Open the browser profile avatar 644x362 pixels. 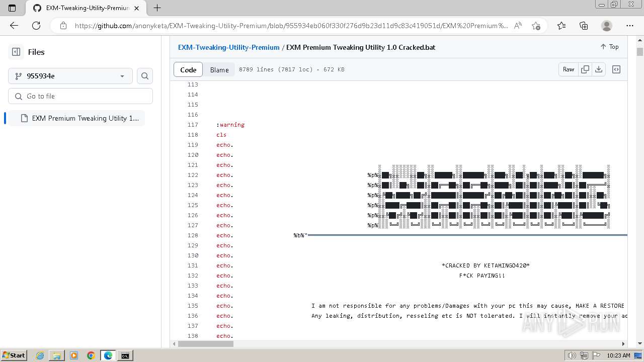[x=607, y=26]
